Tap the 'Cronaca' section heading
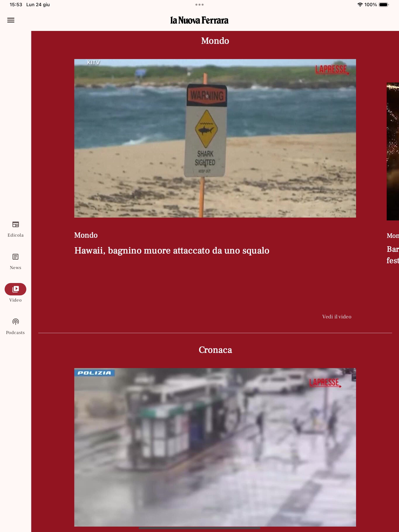This screenshot has height=532, width=399. pyautogui.click(x=215, y=350)
